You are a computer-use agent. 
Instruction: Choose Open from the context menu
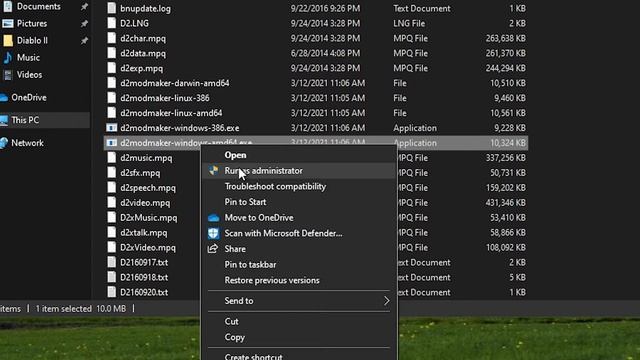[x=235, y=155]
